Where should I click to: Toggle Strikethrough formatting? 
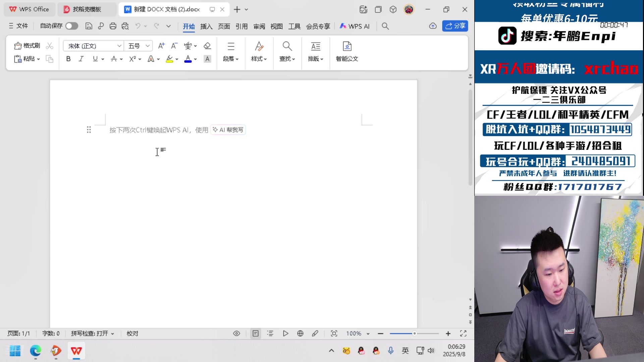tap(114, 59)
